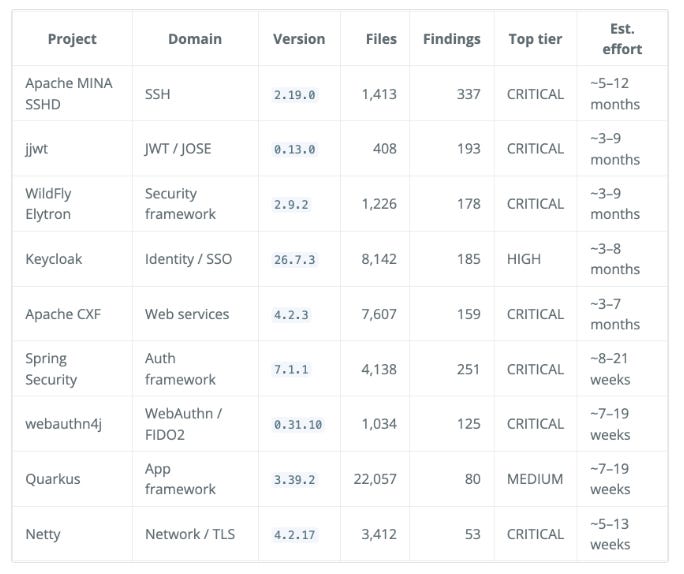
Task: Click the MEDIUM top tier for Quarkus
Action: (x=535, y=479)
